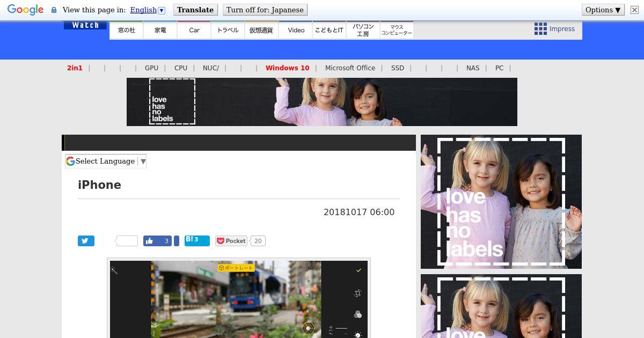Click the 2in1 topic link
644x338 pixels.
coord(75,68)
